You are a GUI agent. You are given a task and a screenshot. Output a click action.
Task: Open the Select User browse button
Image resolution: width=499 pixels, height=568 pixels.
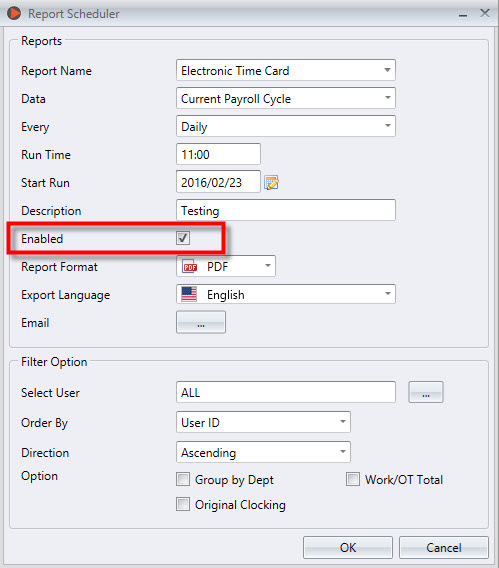426,392
